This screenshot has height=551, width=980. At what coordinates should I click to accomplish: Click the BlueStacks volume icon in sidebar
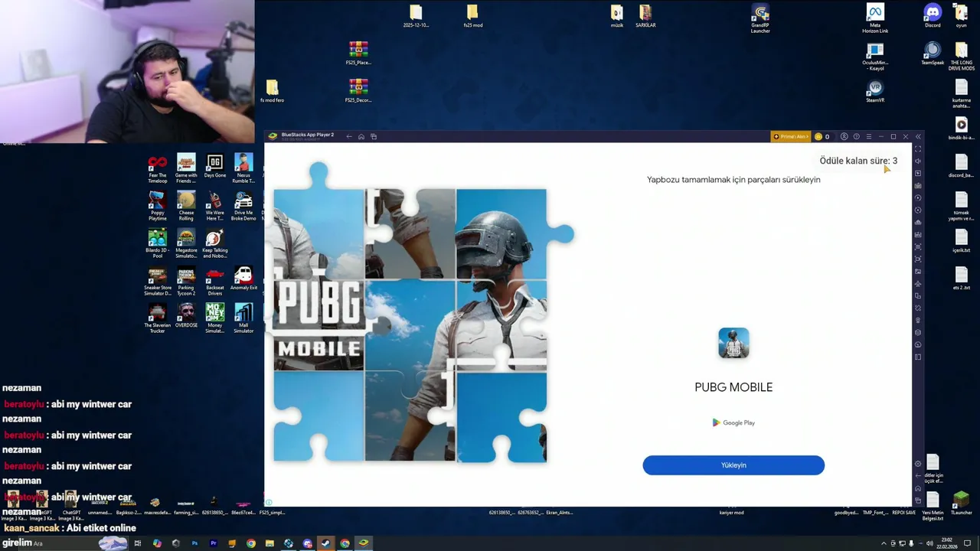pos(918,161)
